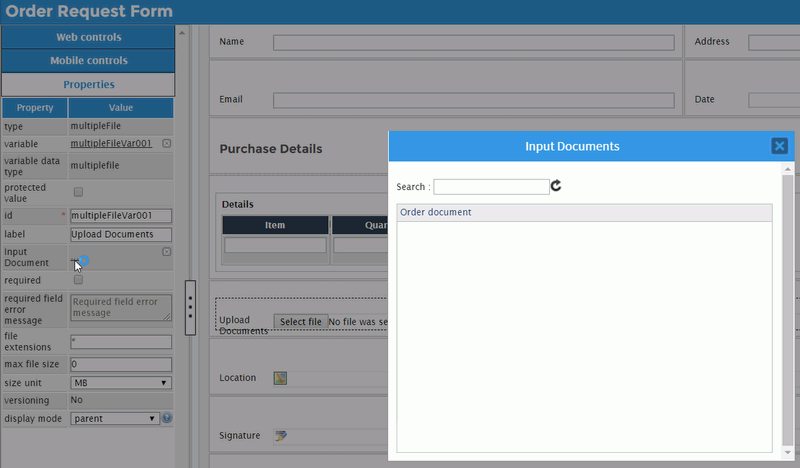Enable the required checkbox
Image resolution: width=800 pixels, height=468 pixels.
tap(78, 281)
